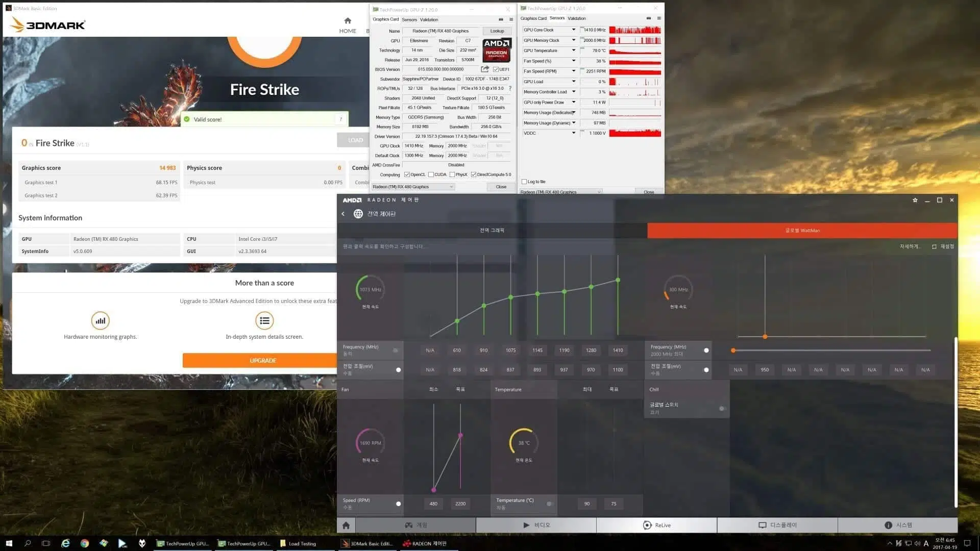
Task: Open GPU Memory Clock sensor dropdown
Action: (x=574, y=40)
